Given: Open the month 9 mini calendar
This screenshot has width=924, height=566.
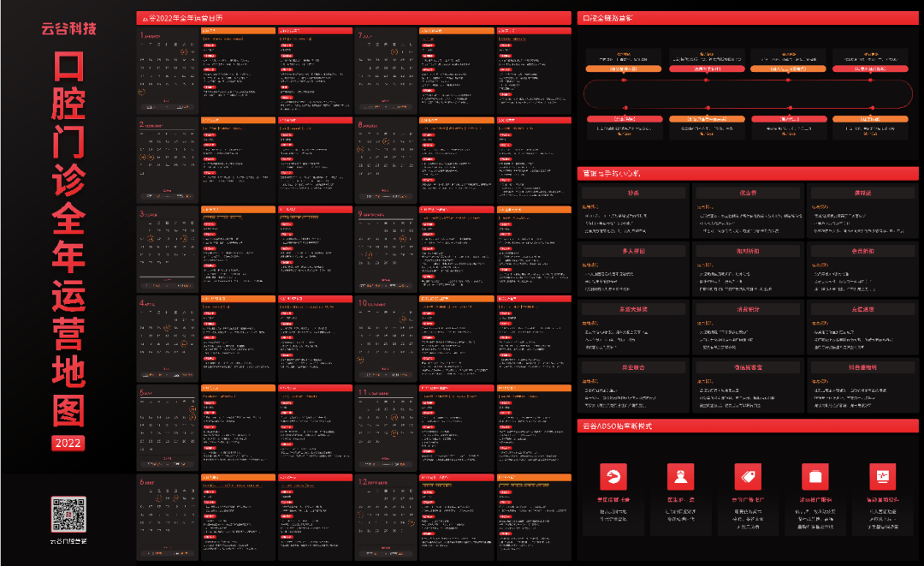Looking at the screenshot, I should 385,249.
